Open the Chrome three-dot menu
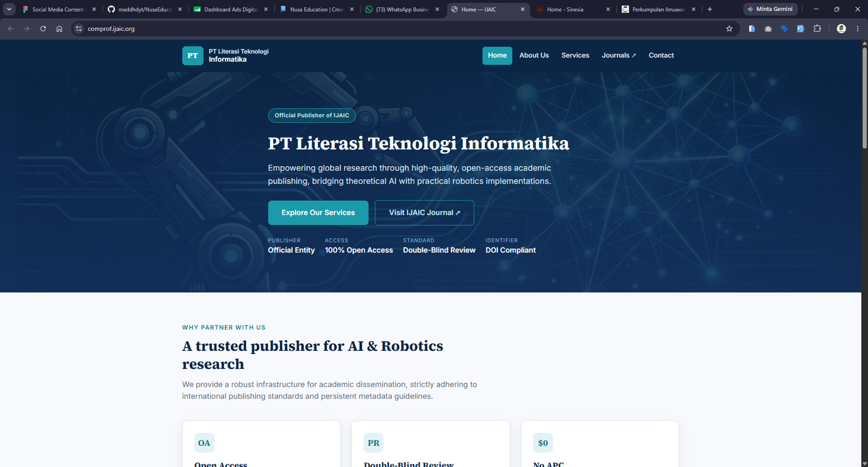The width and height of the screenshot is (868, 467). coord(858,29)
